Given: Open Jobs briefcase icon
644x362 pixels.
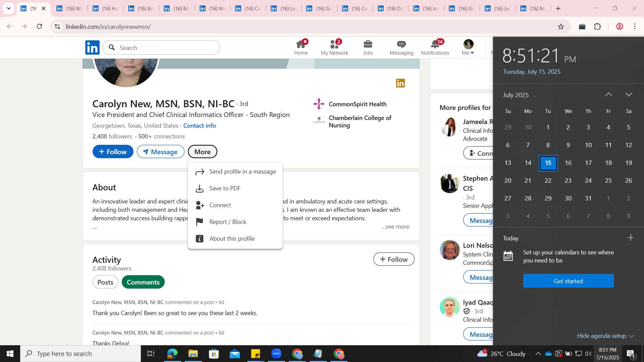Looking at the screenshot, I should tap(368, 47).
